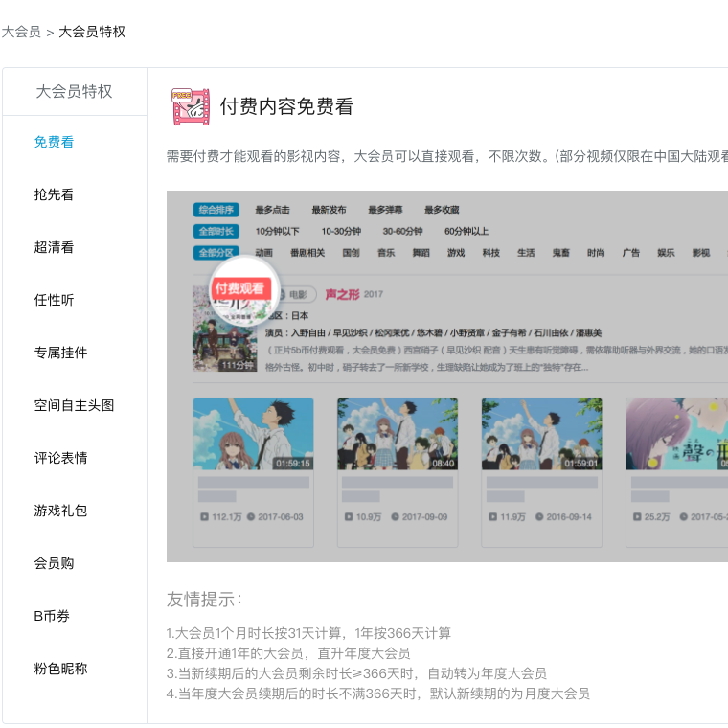Filter by 番剧相关 category

click(307, 253)
